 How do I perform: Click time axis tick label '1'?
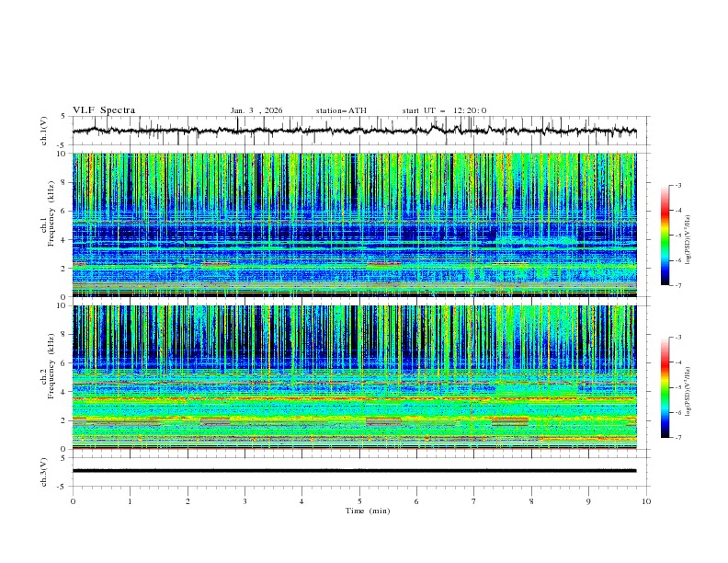[x=130, y=501]
